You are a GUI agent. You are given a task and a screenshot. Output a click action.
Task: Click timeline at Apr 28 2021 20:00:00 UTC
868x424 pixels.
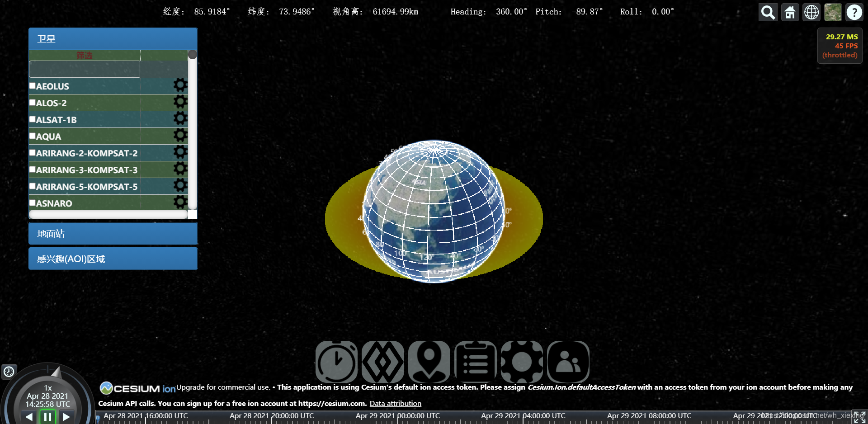point(272,417)
